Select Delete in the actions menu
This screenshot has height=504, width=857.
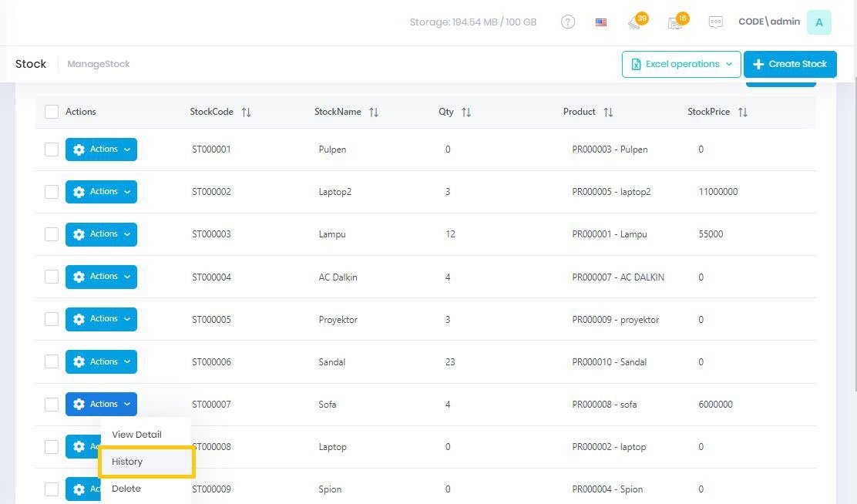[x=126, y=489]
